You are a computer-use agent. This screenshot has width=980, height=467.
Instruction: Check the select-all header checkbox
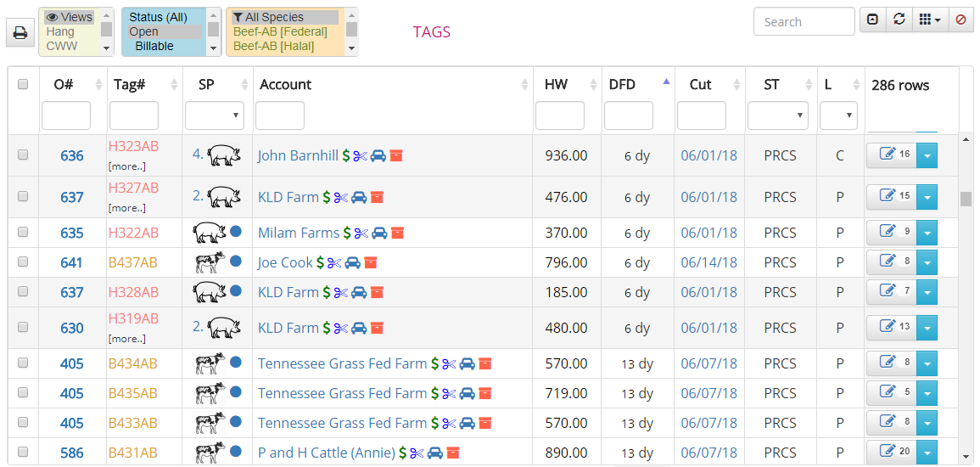(23, 84)
